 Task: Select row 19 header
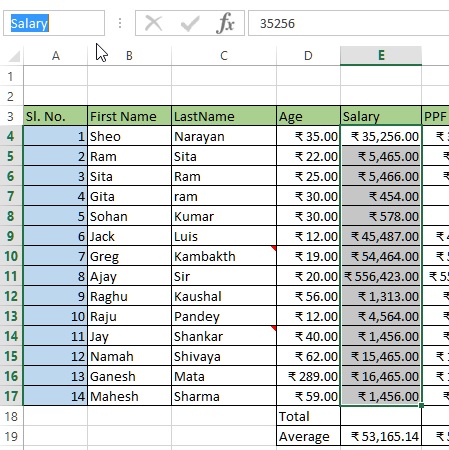pos(11,436)
